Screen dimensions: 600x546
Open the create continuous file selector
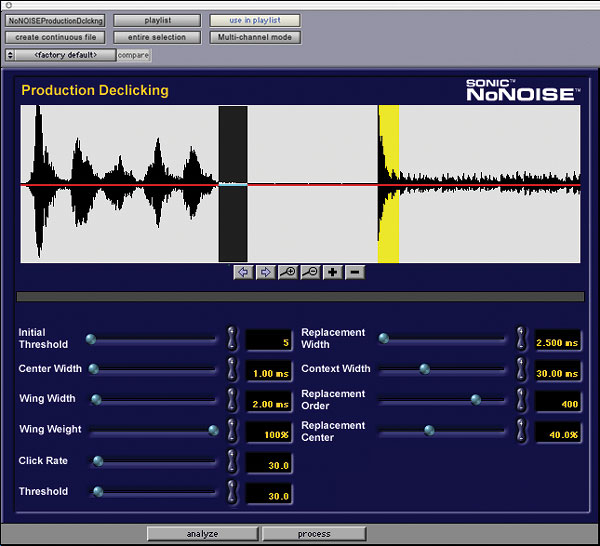(x=55, y=37)
